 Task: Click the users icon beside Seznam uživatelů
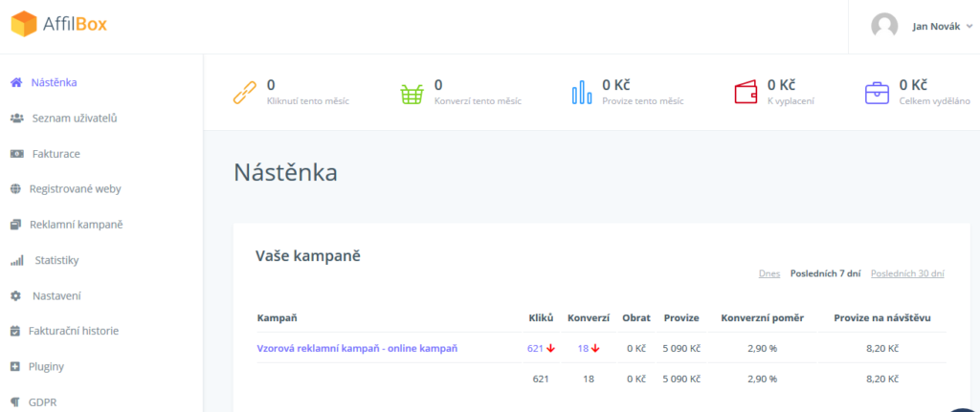17,118
